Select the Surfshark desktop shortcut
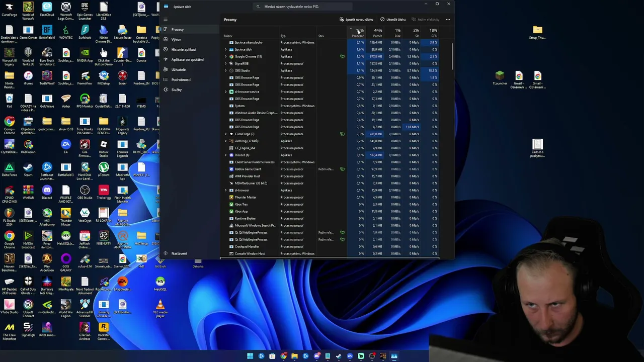The image size is (644, 362). 85,32
